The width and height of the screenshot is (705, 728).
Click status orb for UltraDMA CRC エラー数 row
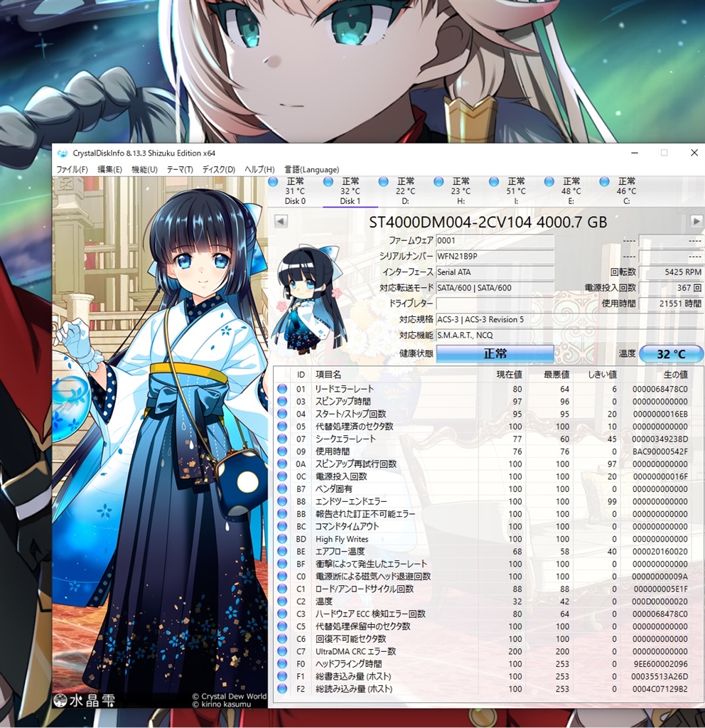(x=282, y=652)
